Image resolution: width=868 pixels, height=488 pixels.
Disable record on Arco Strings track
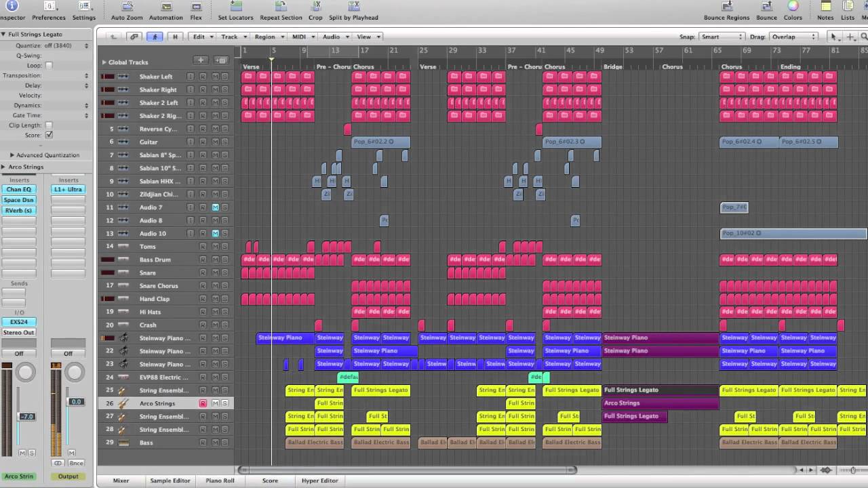pos(203,403)
